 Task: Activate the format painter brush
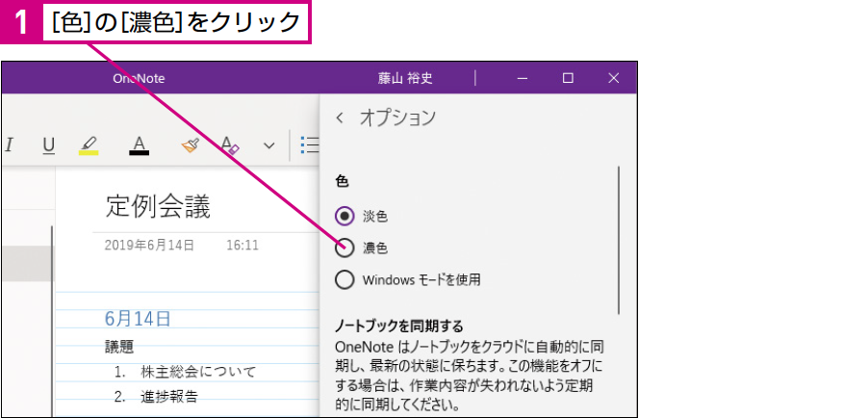click(190, 145)
